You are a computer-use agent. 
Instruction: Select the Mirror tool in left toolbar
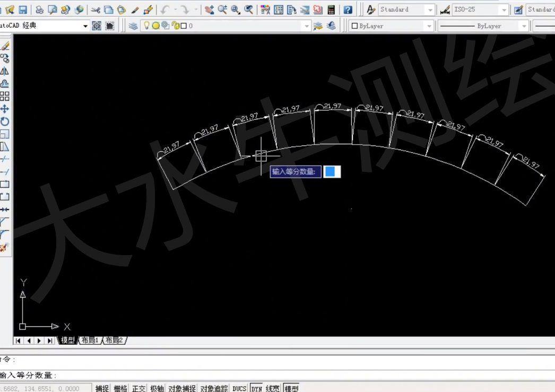pyautogui.click(x=5, y=71)
